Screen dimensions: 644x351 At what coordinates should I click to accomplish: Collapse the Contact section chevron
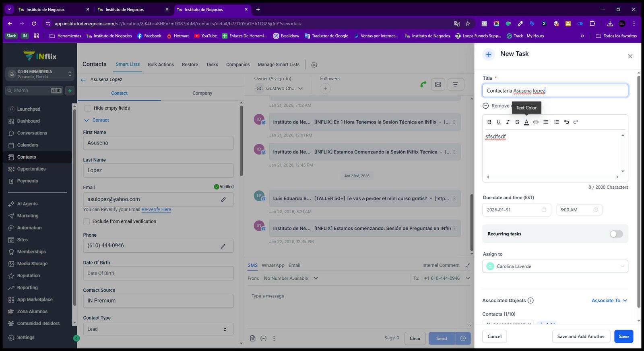86,120
